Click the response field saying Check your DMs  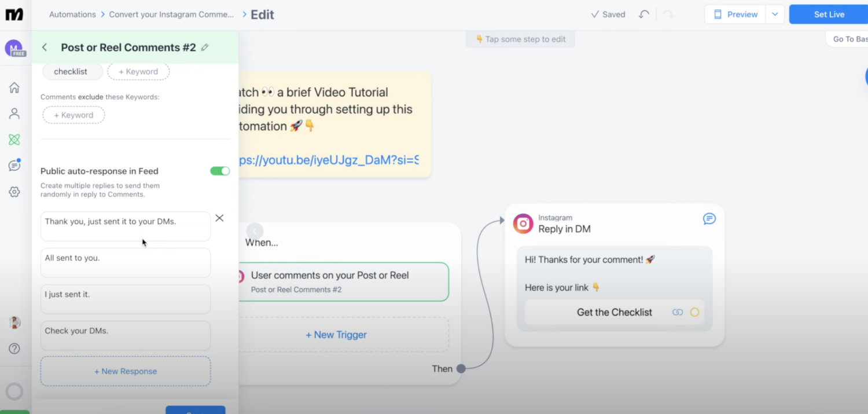point(125,331)
